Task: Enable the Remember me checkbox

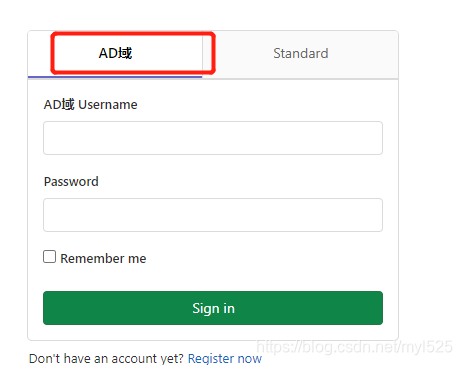Action: tap(49, 257)
